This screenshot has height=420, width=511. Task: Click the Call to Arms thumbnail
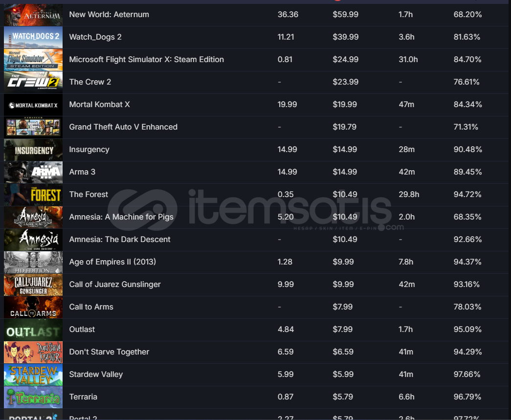pyautogui.click(x=33, y=307)
